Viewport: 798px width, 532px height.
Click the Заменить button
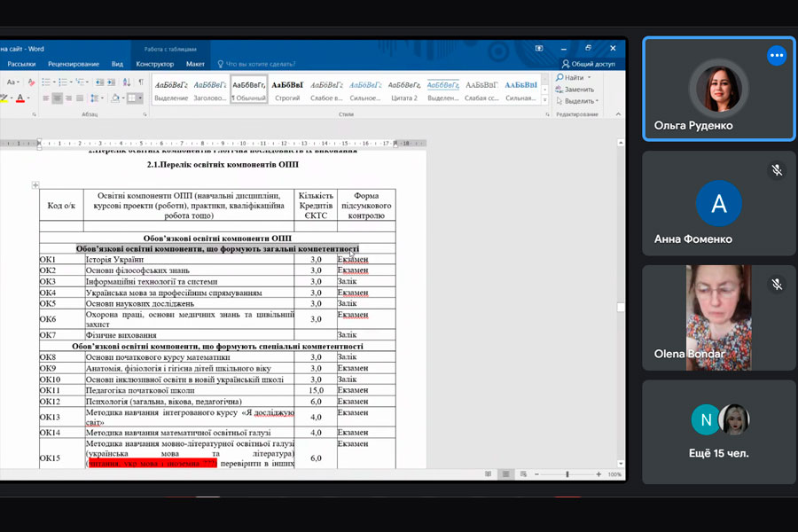(577, 90)
